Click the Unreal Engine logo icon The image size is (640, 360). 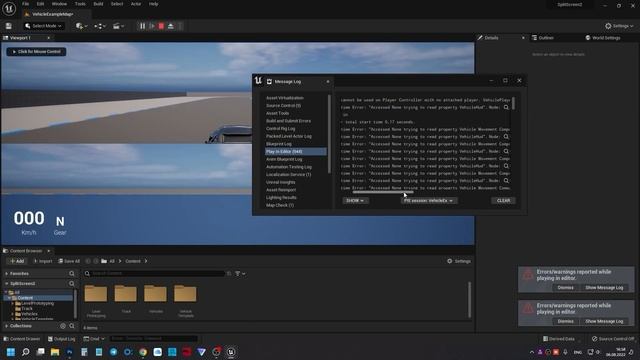pyautogui.click(x=9, y=9)
